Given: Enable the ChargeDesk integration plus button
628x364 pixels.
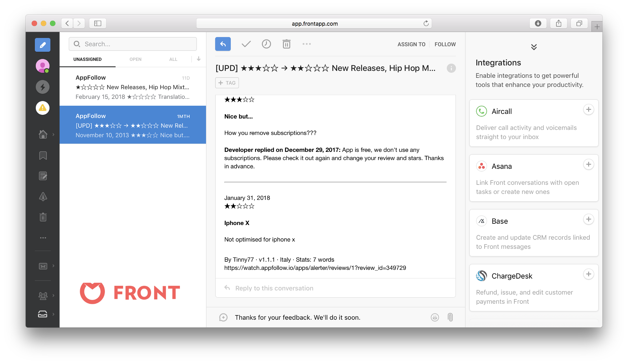Looking at the screenshot, I should tap(588, 274).
